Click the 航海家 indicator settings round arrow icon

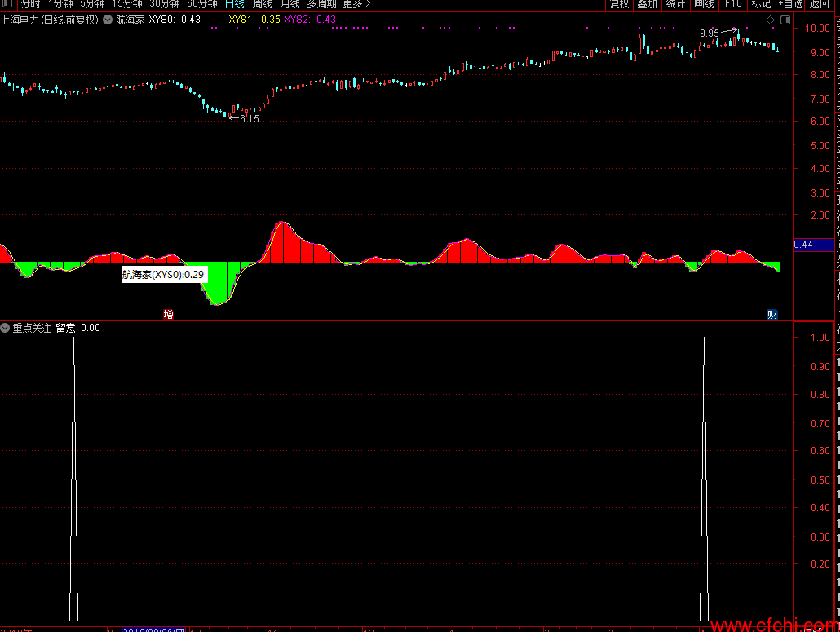pyautogui.click(x=108, y=20)
